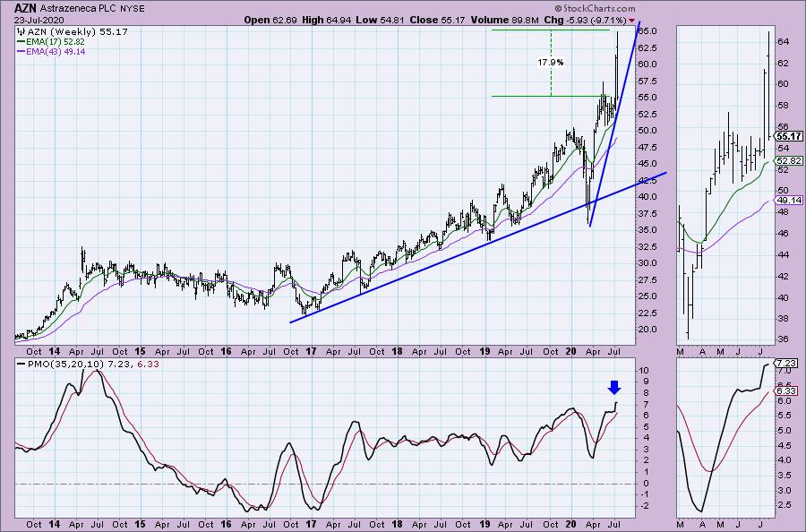Click the 'EMA(43) 49.14' legend entry
The image size is (806, 532).
click(x=56, y=51)
